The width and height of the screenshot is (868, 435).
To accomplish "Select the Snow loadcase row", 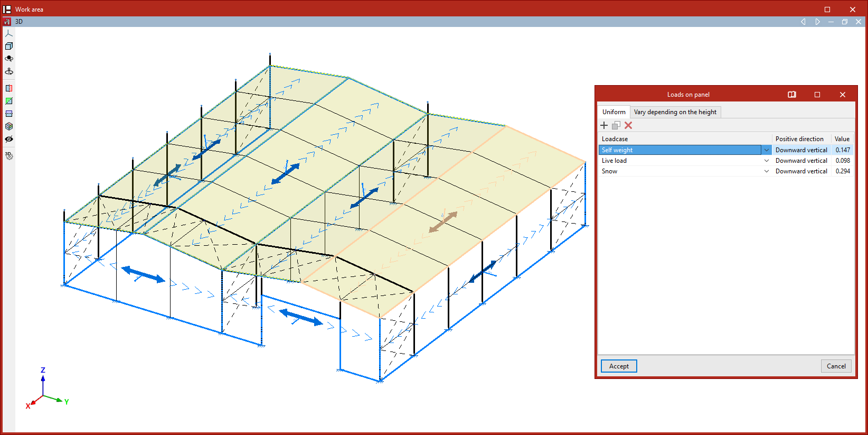I will pos(726,171).
